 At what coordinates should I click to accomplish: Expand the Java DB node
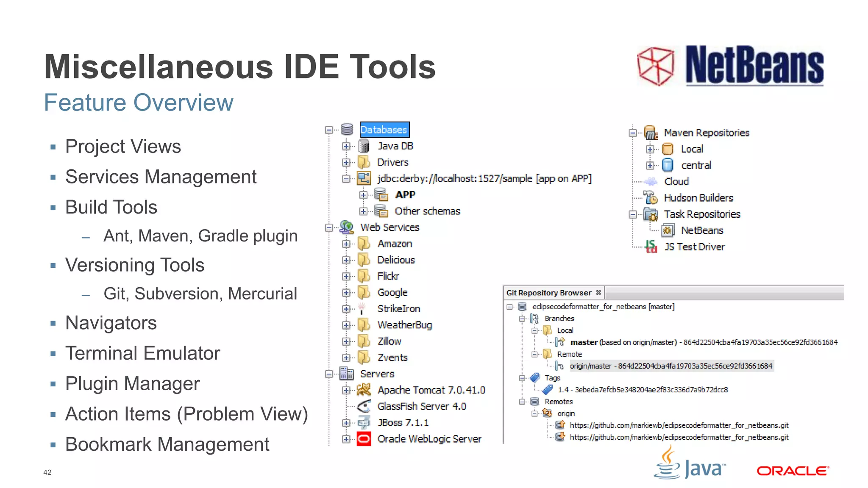(346, 146)
